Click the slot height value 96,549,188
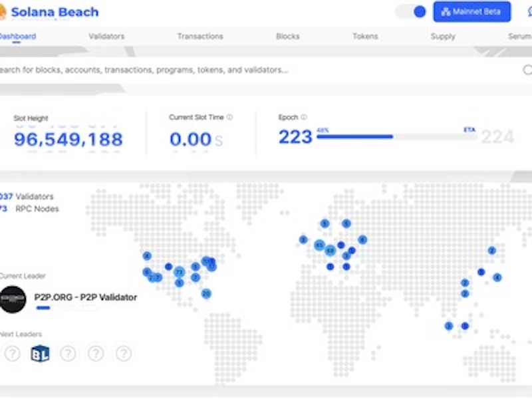The height and width of the screenshot is (399, 532). pyautogui.click(x=68, y=139)
